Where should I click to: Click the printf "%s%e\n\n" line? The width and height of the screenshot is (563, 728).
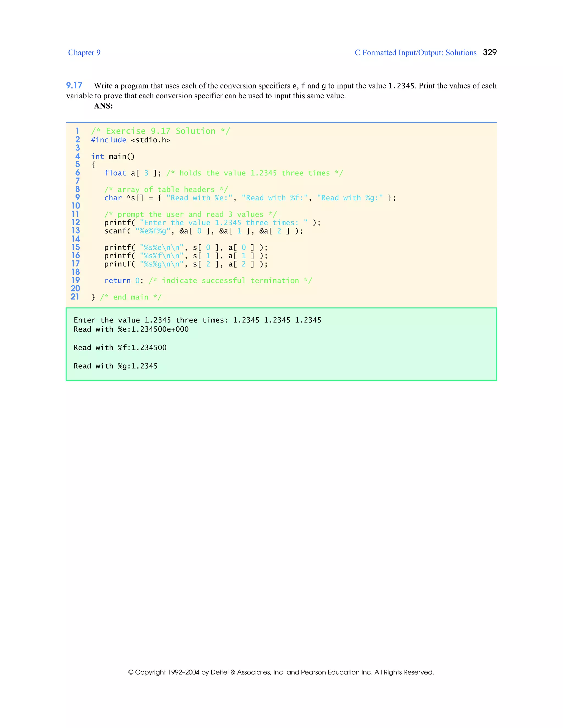[186, 248]
